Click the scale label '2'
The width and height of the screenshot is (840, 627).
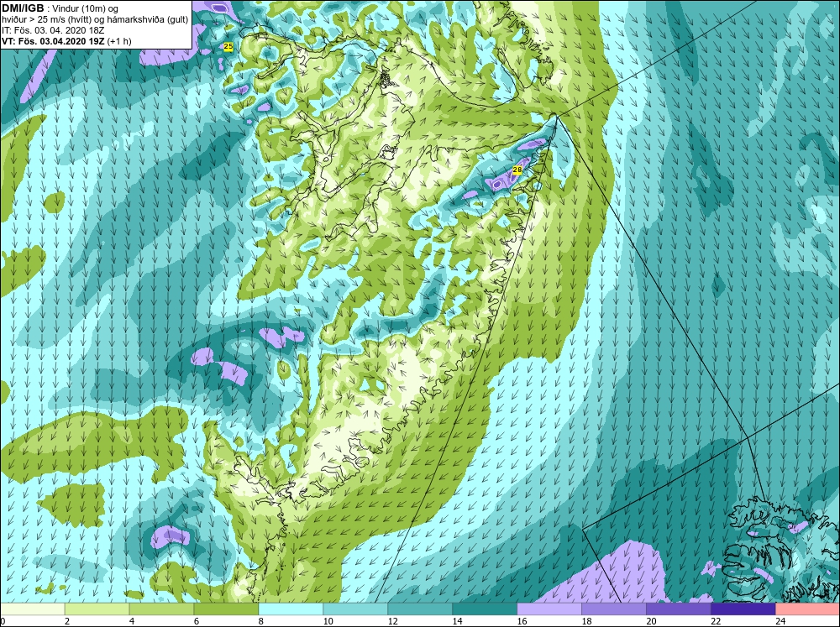[67, 621]
